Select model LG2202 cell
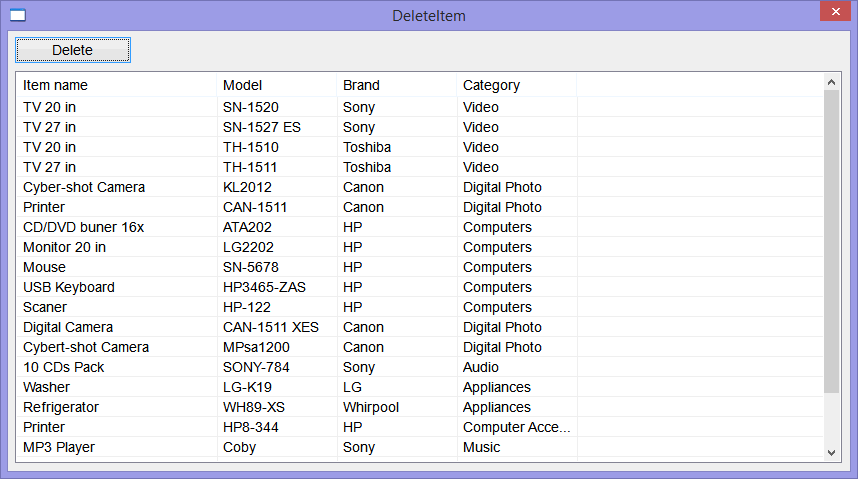 pyautogui.click(x=248, y=247)
